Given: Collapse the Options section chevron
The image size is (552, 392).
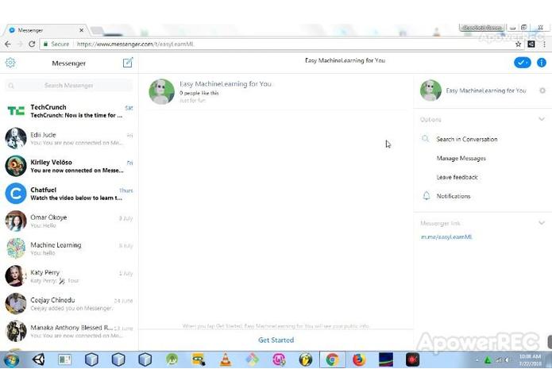Looking at the screenshot, I should click(542, 119).
